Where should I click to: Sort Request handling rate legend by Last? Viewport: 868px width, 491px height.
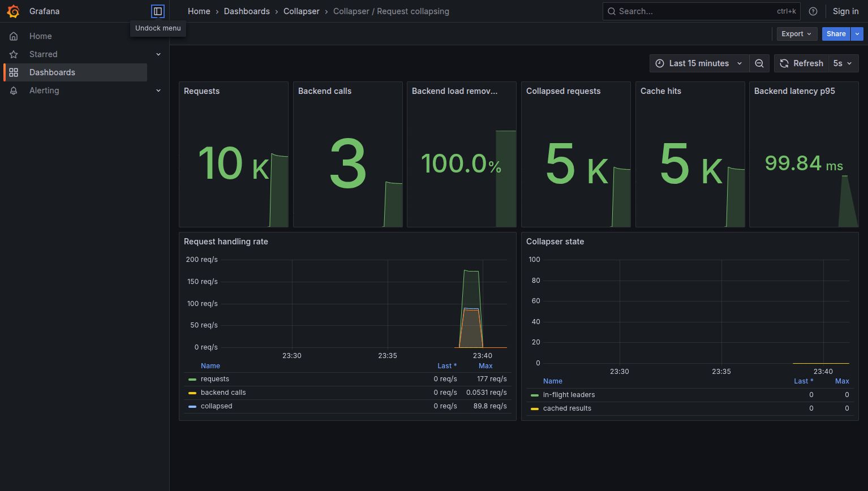coord(447,366)
